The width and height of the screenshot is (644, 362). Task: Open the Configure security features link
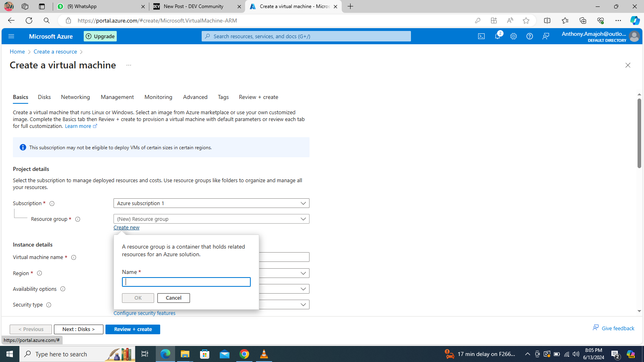tap(144, 313)
